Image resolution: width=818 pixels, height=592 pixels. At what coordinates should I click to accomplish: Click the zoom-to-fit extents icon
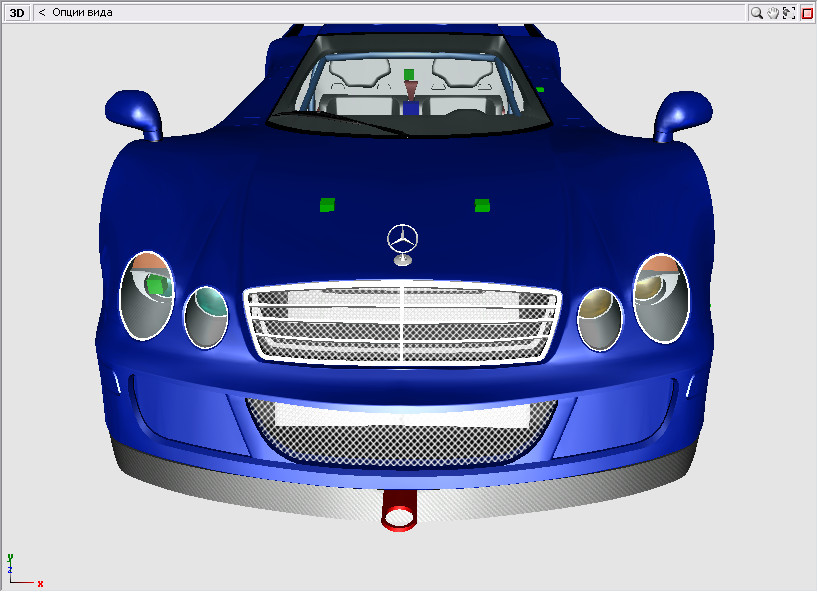coord(789,13)
